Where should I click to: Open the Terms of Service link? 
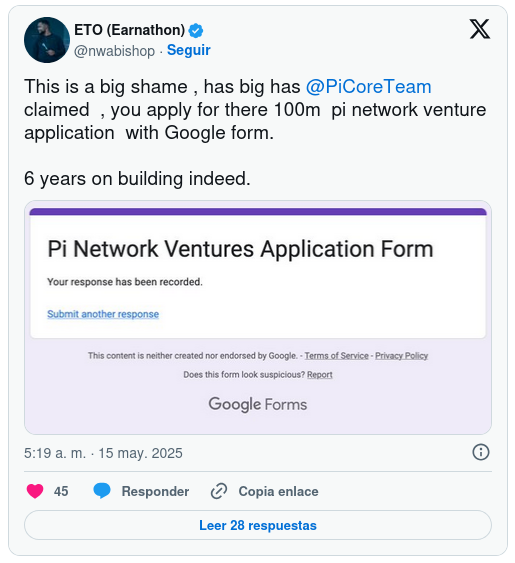click(x=337, y=356)
